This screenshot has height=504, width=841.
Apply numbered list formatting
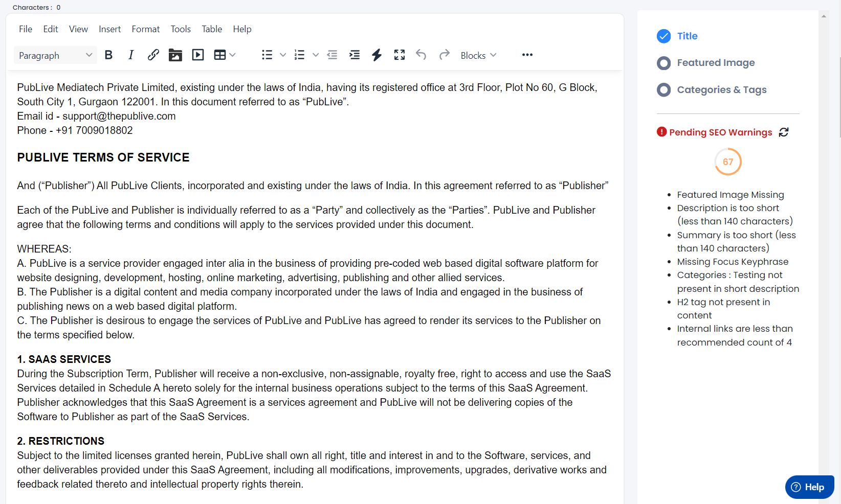point(300,55)
